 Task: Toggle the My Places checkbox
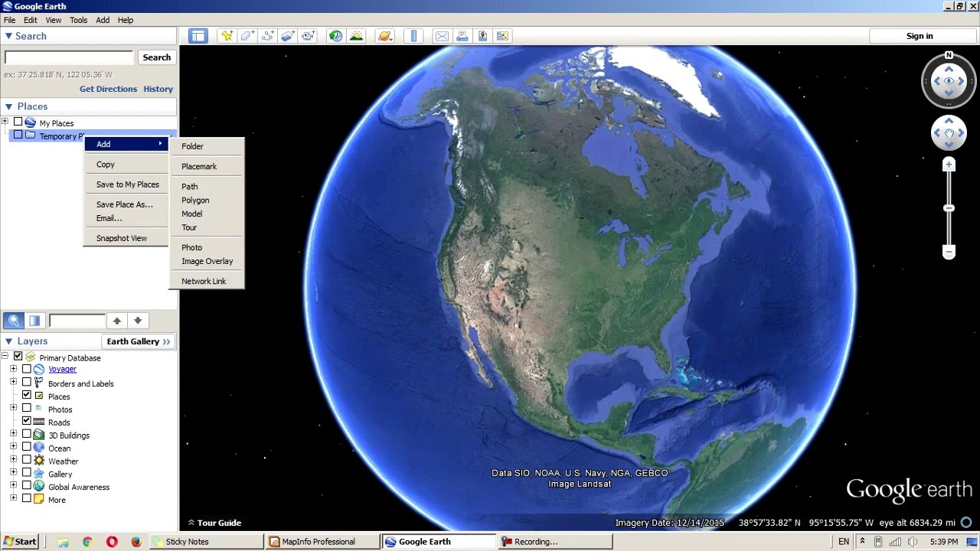[x=18, y=122]
